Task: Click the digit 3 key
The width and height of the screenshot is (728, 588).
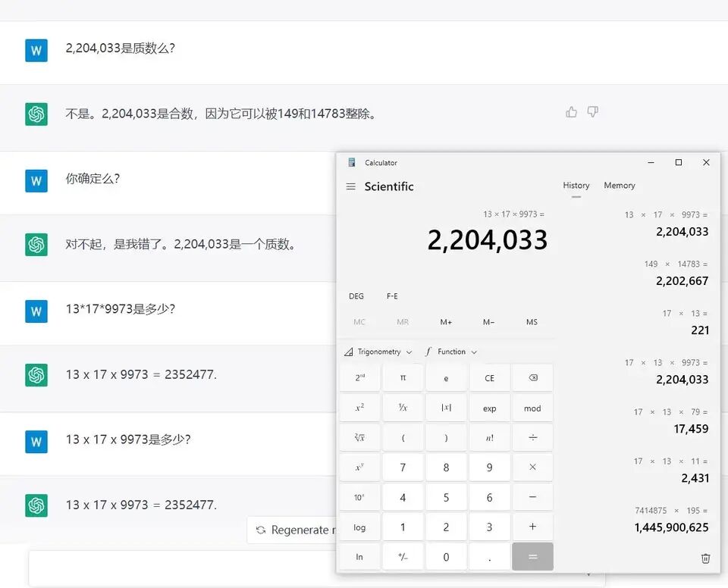Action: pyautogui.click(x=489, y=527)
